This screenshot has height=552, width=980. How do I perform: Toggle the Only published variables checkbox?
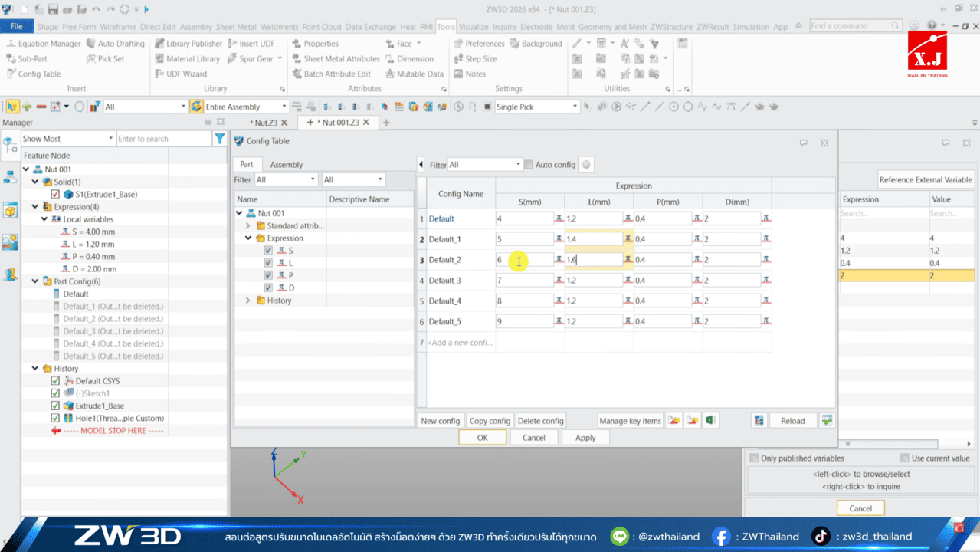point(755,458)
